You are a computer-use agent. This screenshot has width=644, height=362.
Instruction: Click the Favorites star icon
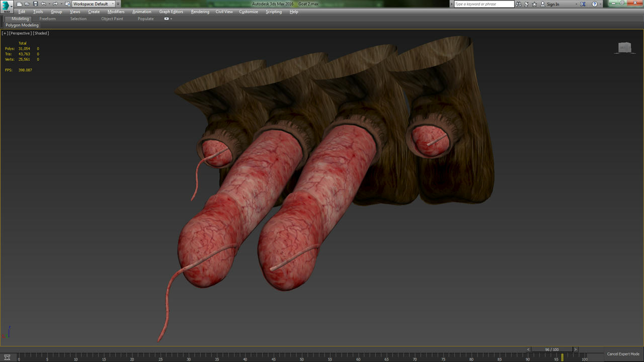tap(534, 4)
